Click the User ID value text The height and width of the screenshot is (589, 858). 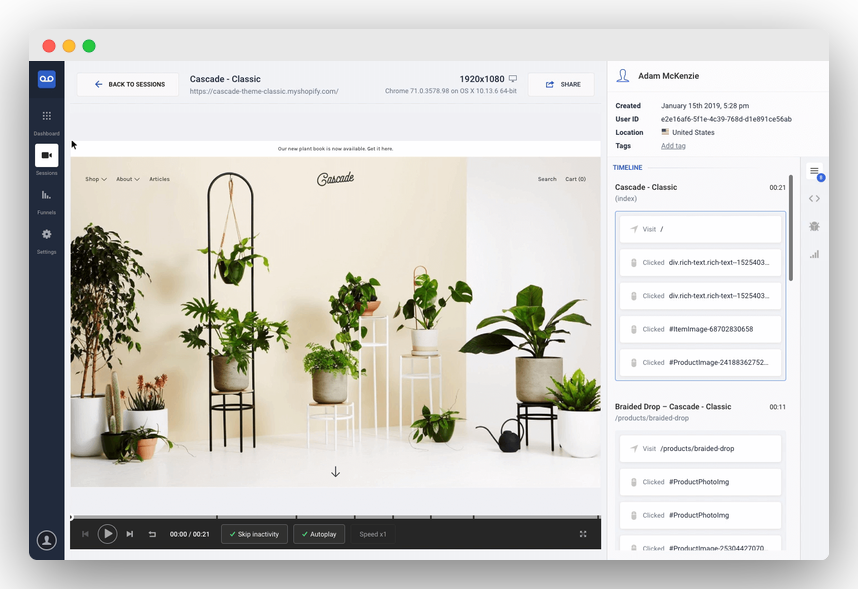(726, 119)
